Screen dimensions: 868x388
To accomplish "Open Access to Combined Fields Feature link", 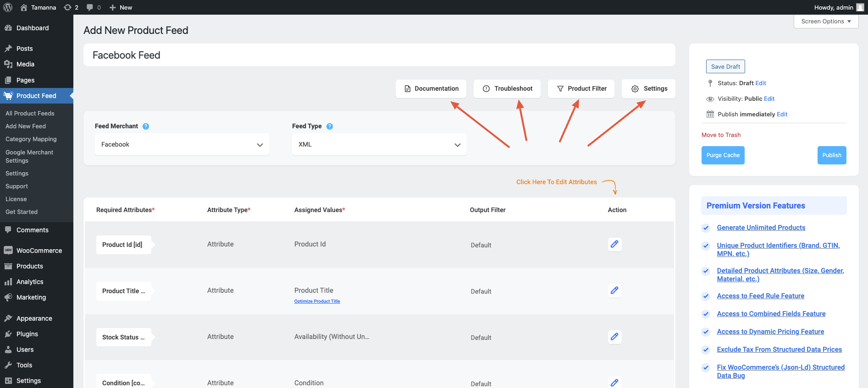I will [771, 314].
